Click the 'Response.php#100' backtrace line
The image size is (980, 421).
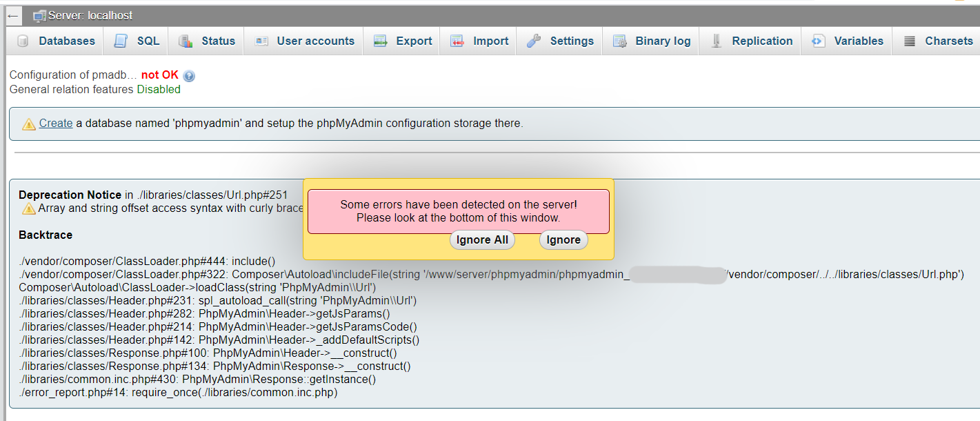pyautogui.click(x=208, y=353)
